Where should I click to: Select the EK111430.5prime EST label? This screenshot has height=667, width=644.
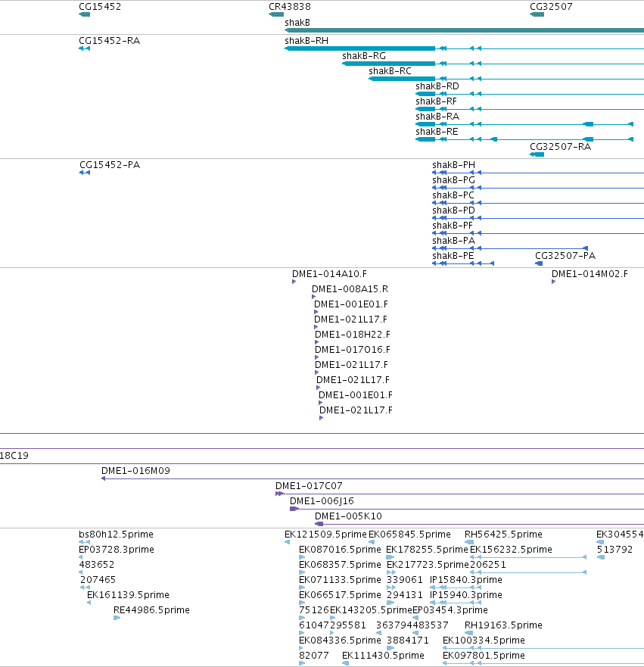(383, 656)
